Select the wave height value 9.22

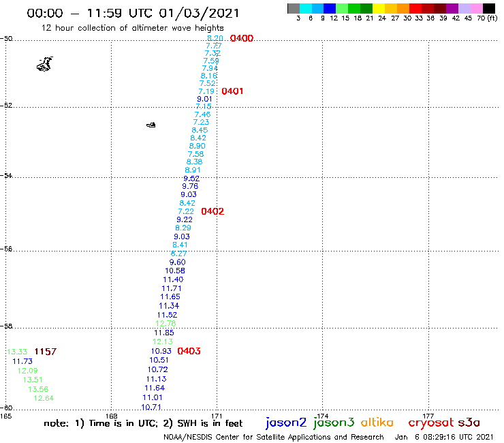click(185, 219)
